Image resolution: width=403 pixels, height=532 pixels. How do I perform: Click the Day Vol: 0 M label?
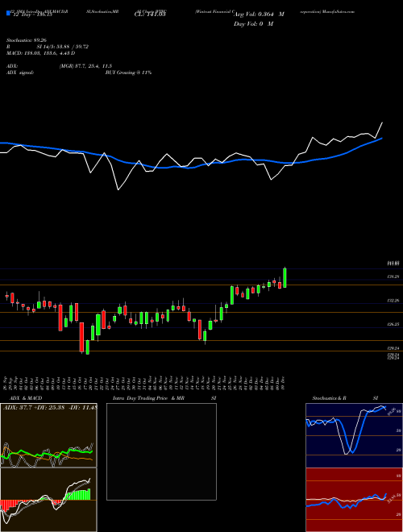click(x=253, y=24)
